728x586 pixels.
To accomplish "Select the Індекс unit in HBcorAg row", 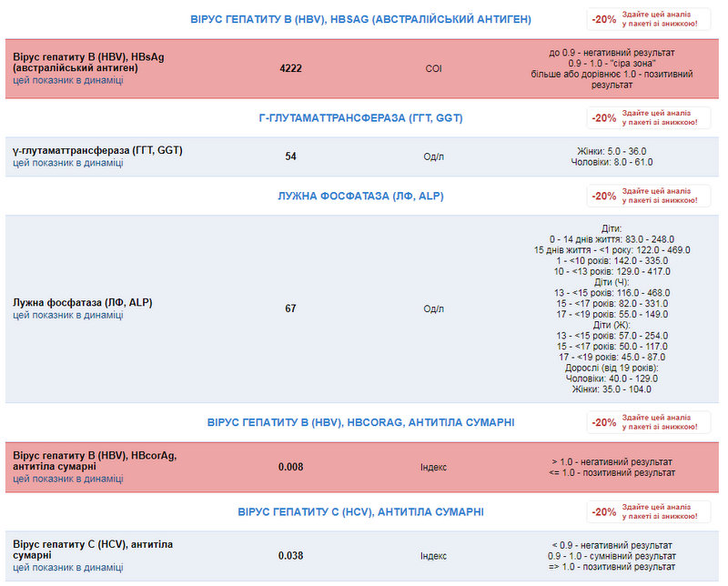I will coord(434,467).
